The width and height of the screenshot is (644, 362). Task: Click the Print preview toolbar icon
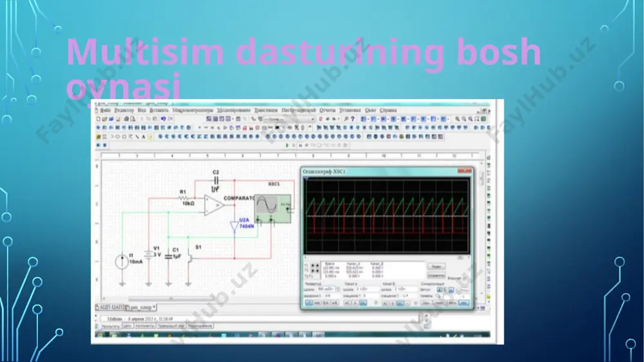pos(133,119)
